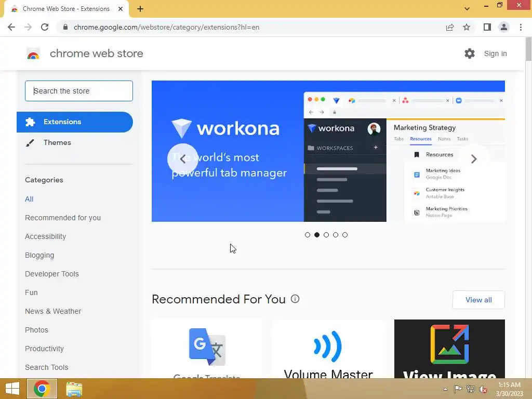
Task: Open web store settings gear
Action: [470, 54]
